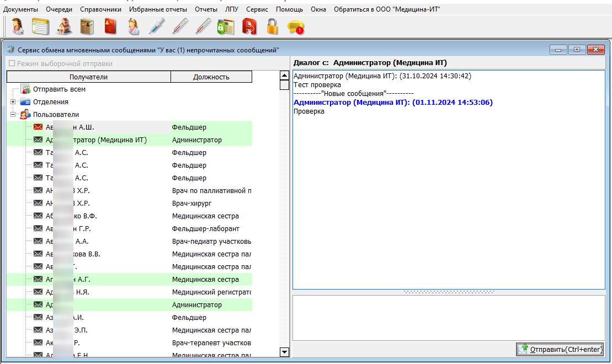Image resolution: width=612 pixels, height=364 pixels.
Task: Open the house building toolbar icon
Action: [x=64, y=27]
